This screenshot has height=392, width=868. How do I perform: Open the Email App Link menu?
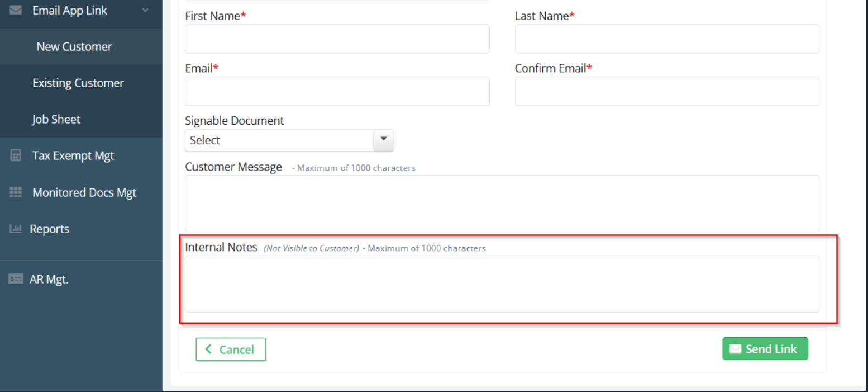pyautogui.click(x=81, y=11)
